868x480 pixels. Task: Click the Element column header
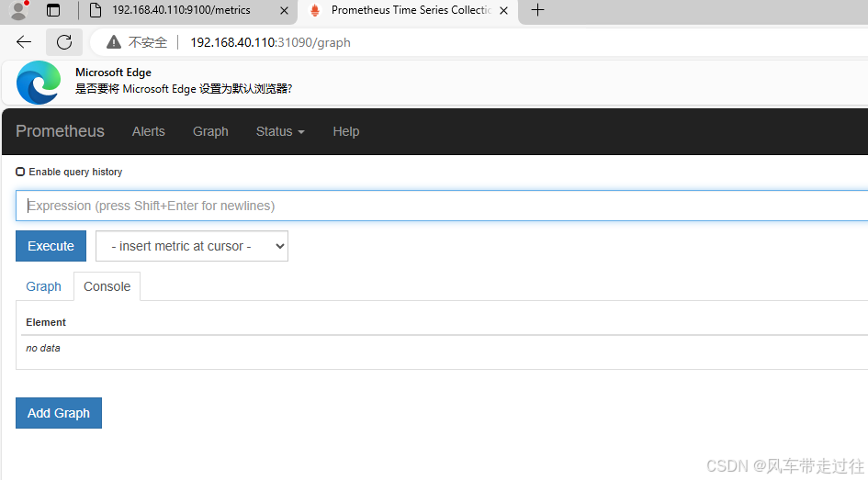[x=46, y=322]
